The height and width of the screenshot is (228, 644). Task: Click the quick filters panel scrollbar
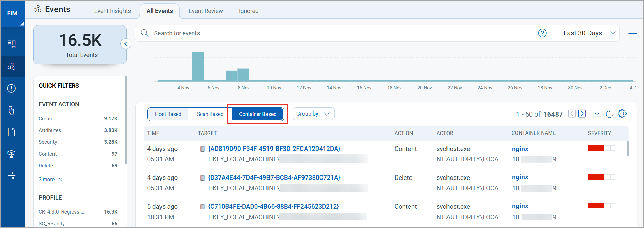point(126,120)
